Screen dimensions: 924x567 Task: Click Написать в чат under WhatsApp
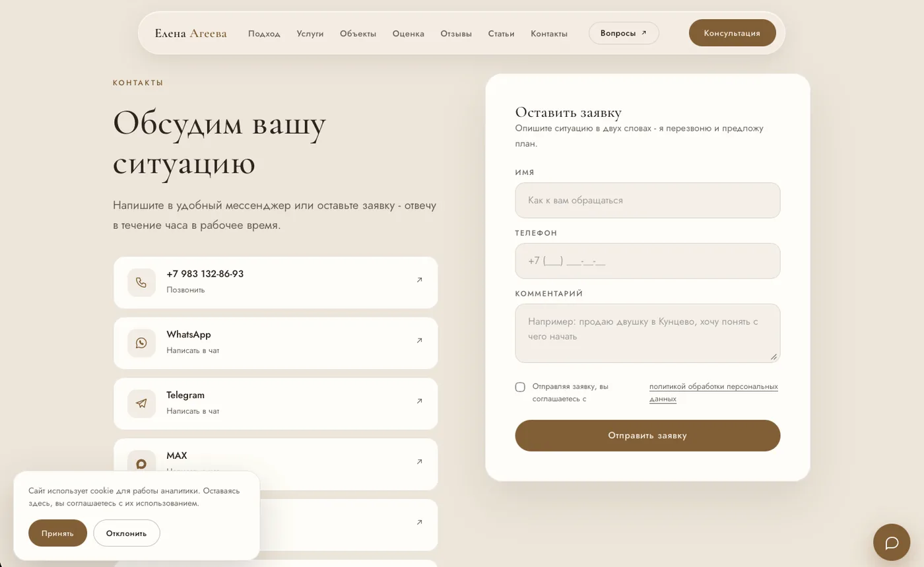click(x=193, y=350)
